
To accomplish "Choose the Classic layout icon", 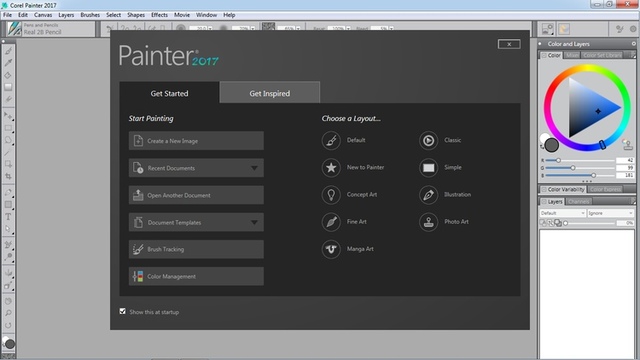I will 428,140.
